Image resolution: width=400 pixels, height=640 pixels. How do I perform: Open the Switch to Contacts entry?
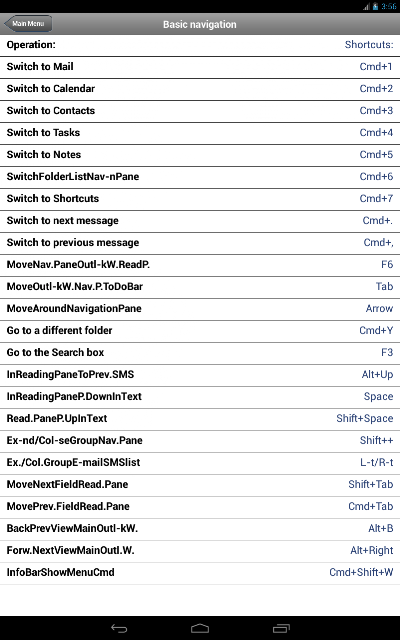(200, 111)
